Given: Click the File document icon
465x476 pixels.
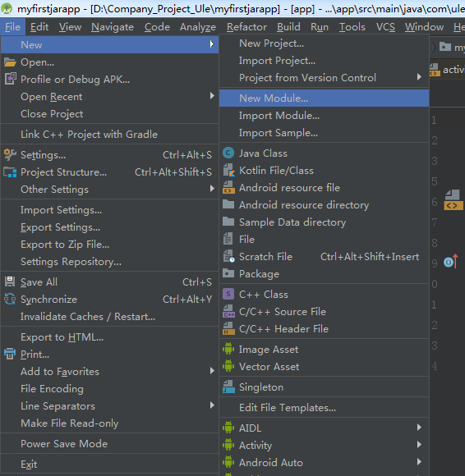Looking at the screenshot, I should point(228,239).
